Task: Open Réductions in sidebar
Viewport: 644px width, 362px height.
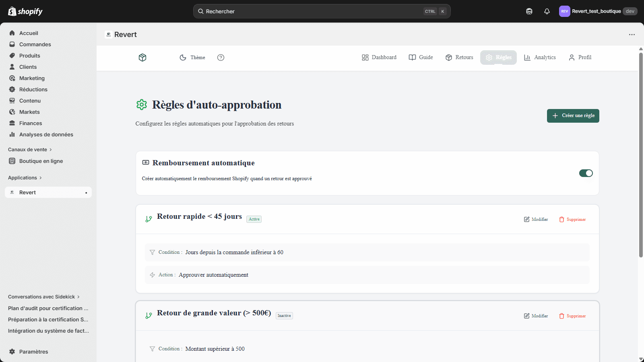Action: 48,89
